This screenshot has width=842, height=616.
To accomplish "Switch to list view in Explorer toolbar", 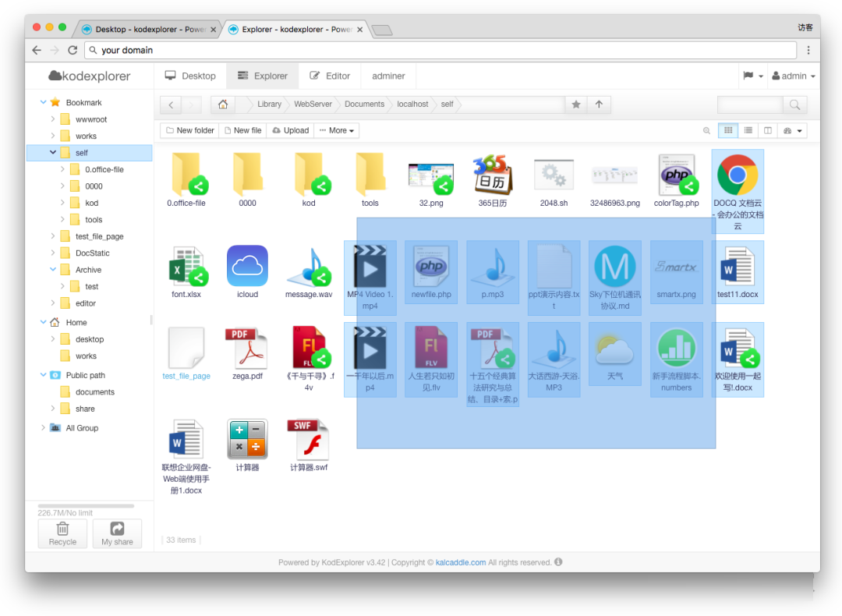I will click(x=746, y=130).
